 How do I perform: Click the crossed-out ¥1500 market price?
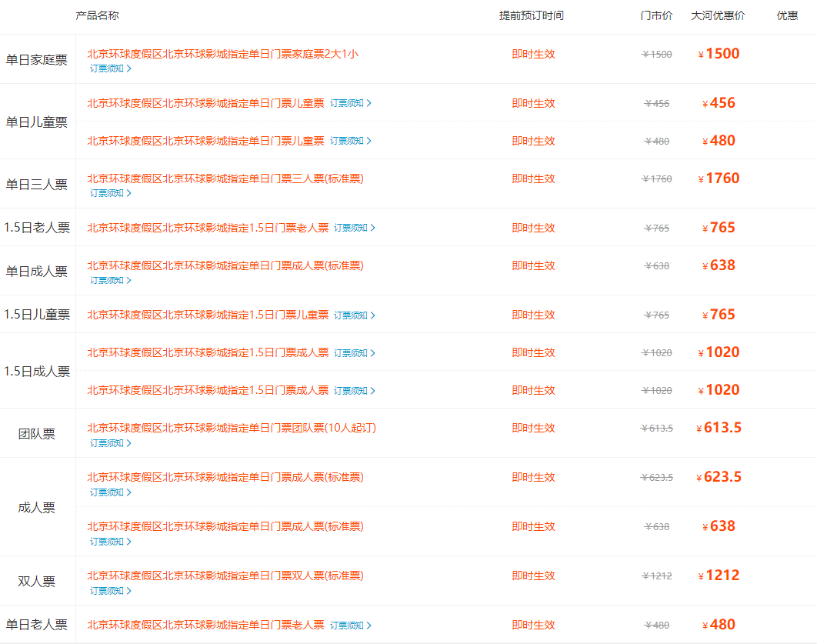(656, 54)
